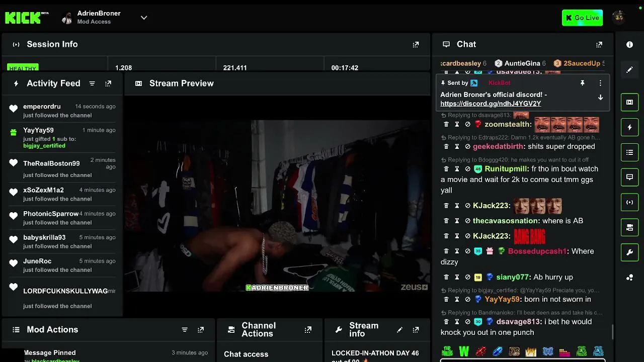Click gifted sub recipient bigjay_certified
The image size is (644, 362).
(x=44, y=146)
